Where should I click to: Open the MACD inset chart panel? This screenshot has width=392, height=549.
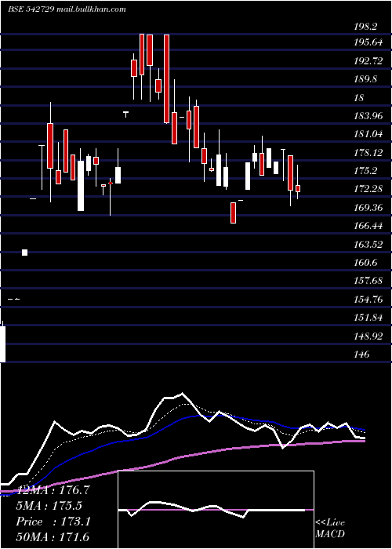pyautogui.click(x=216, y=510)
